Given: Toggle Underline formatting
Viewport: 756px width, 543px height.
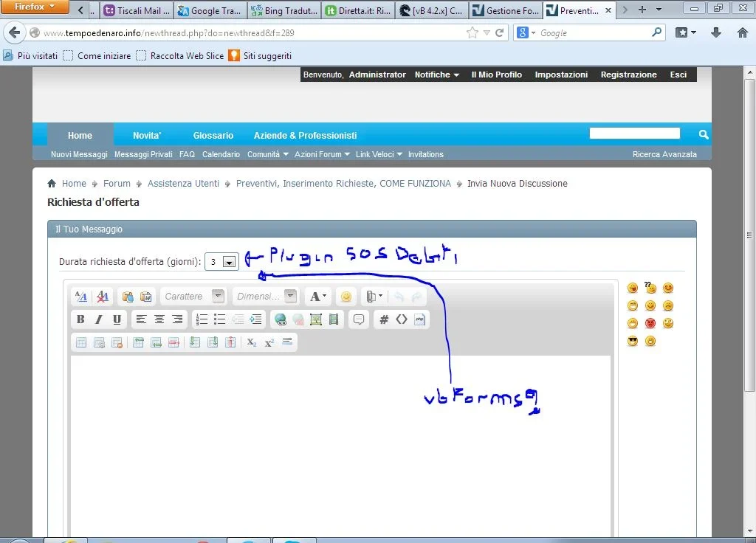Looking at the screenshot, I should coord(117,319).
